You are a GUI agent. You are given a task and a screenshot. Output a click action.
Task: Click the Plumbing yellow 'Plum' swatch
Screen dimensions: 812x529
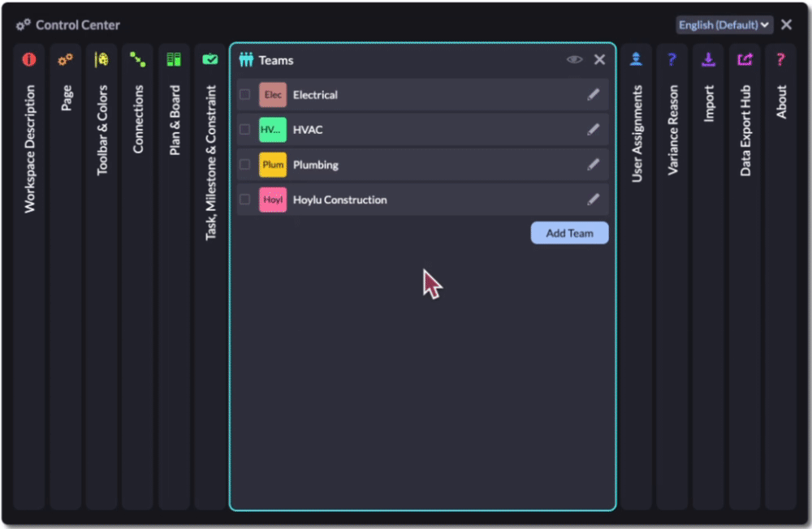[273, 165]
